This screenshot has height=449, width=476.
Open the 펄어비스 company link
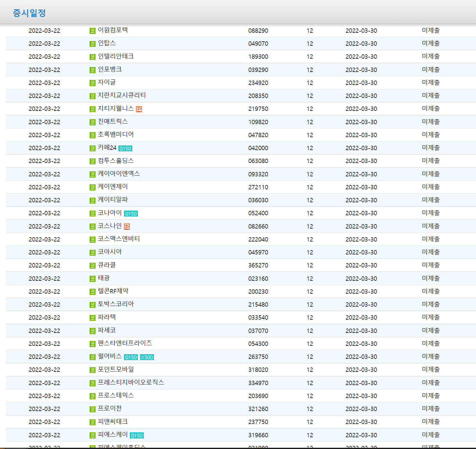click(x=110, y=356)
